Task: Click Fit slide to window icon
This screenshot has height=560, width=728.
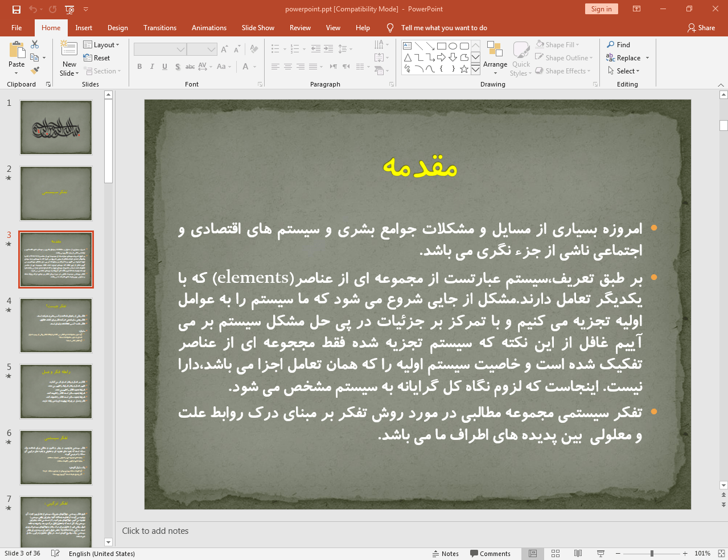Action: (x=721, y=553)
